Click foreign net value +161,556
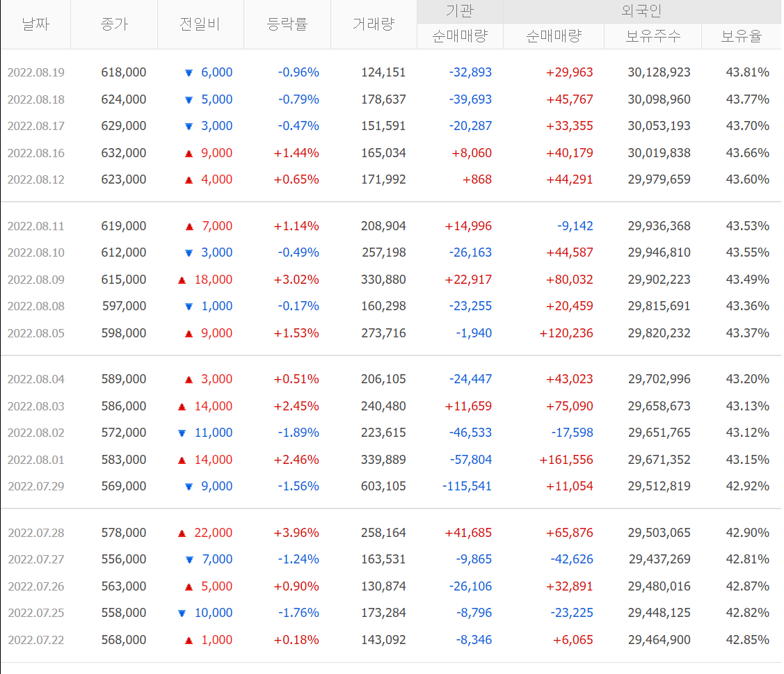Viewport: 784px width, 674px height. 566,460
